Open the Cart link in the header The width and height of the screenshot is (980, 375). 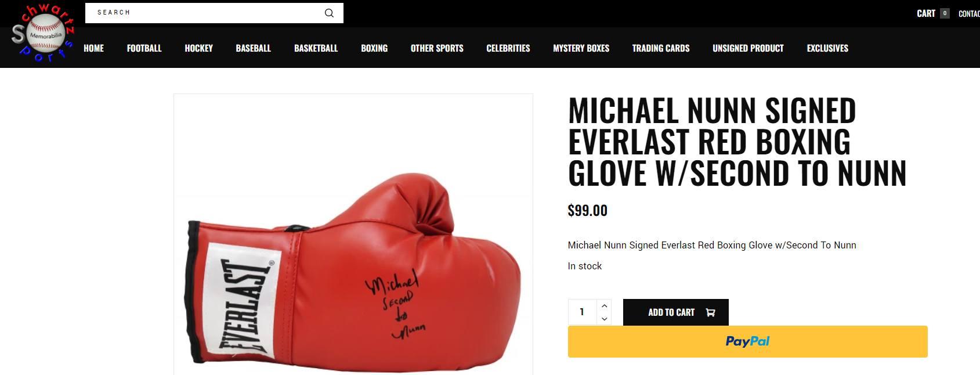(926, 13)
